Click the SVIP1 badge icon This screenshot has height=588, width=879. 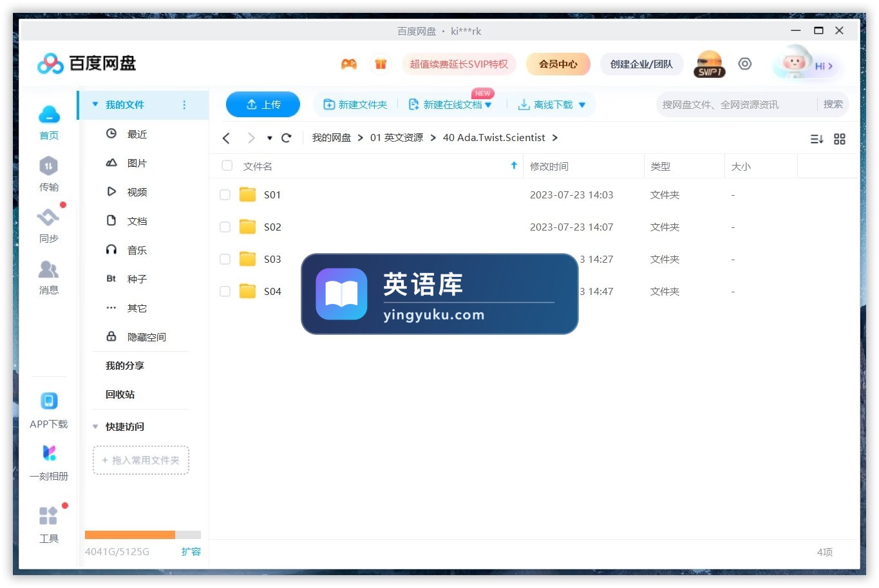click(x=709, y=64)
